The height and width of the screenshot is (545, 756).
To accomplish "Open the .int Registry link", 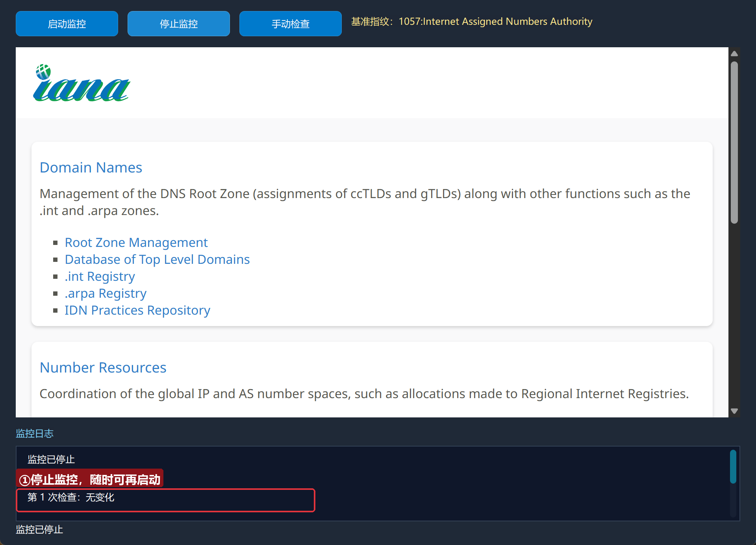I will [100, 276].
